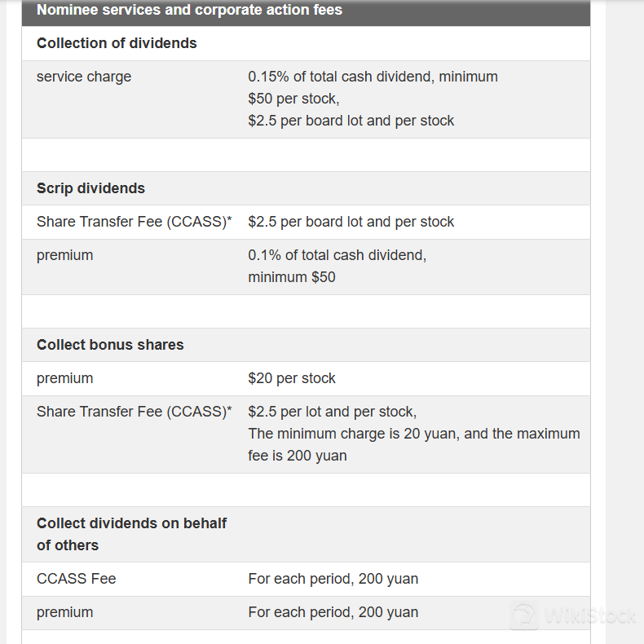
Task: Select the "Scrip dividends" section heading
Action: point(90,188)
